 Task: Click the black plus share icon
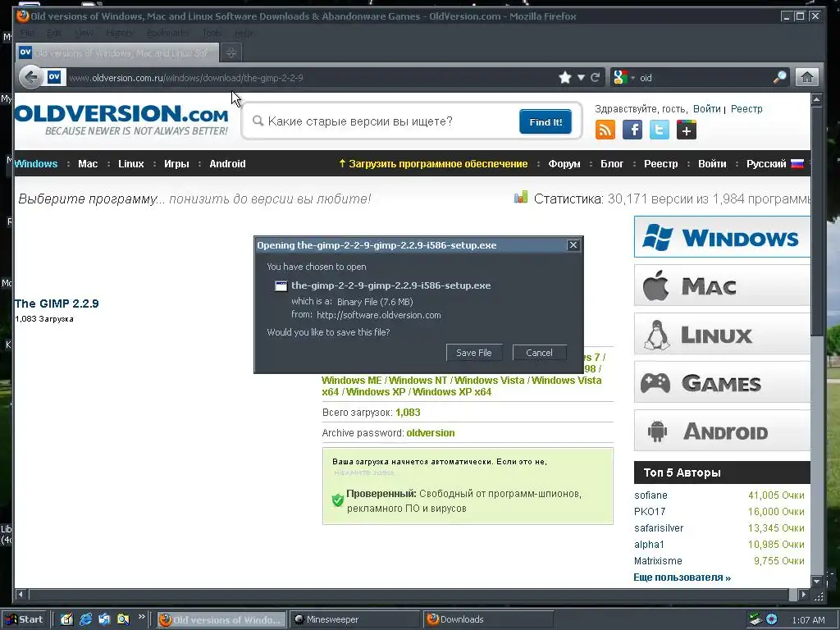pyautogui.click(x=687, y=130)
